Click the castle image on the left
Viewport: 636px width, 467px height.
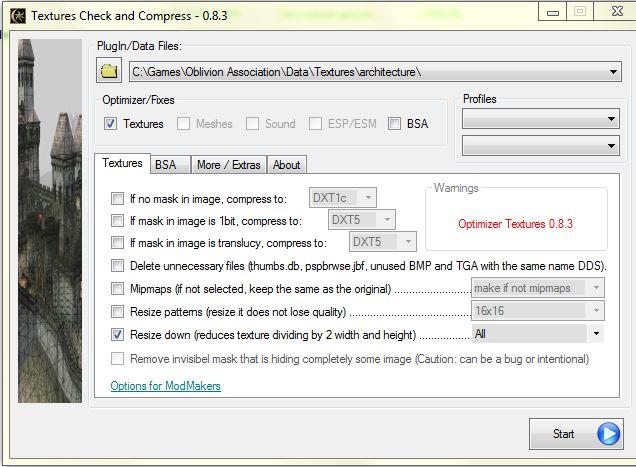pos(50,220)
